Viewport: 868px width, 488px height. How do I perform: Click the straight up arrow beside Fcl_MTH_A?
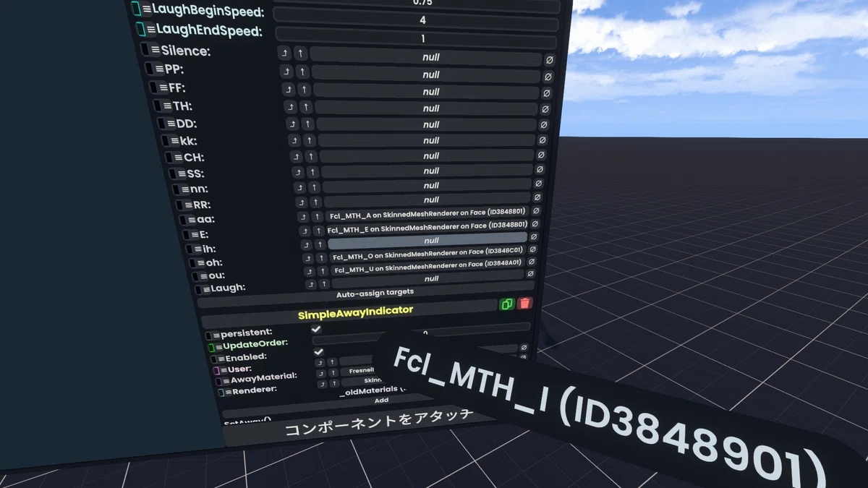click(x=318, y=217)
